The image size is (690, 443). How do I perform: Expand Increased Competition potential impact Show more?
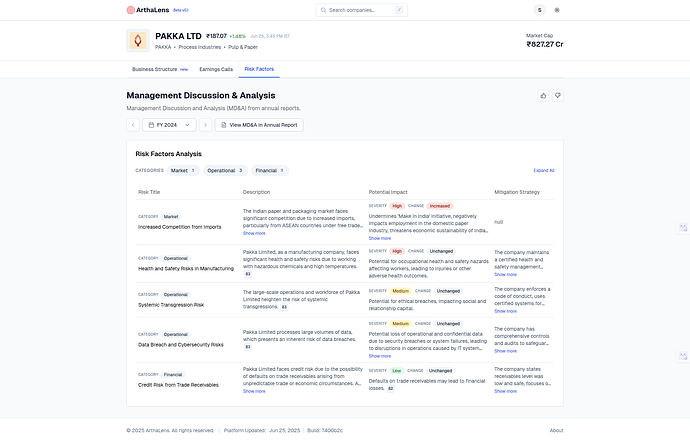point(380,238)
